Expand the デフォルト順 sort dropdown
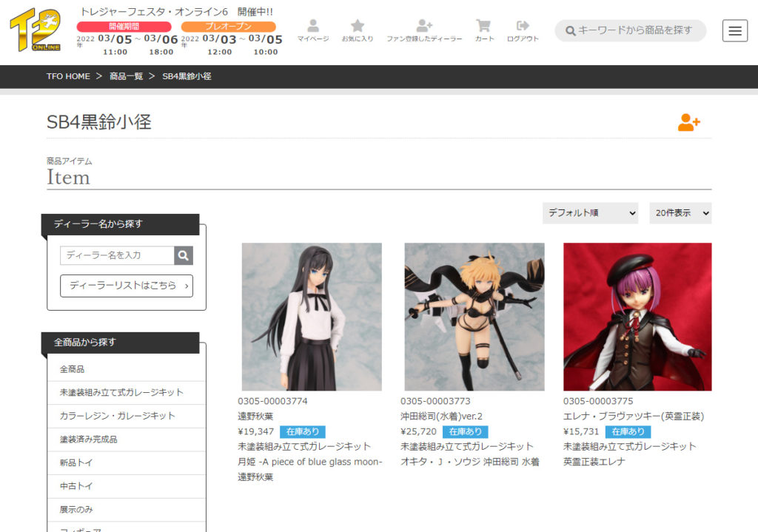Viewport: 758px width, 532px height. [590, 213]
